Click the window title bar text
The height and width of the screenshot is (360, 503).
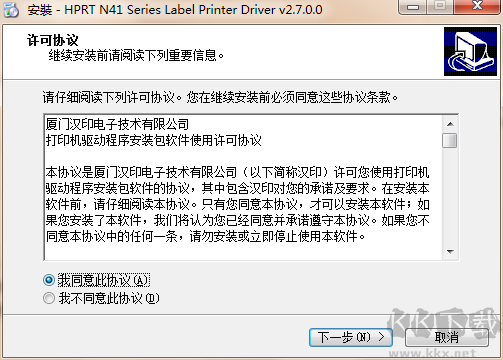point(175,10)
